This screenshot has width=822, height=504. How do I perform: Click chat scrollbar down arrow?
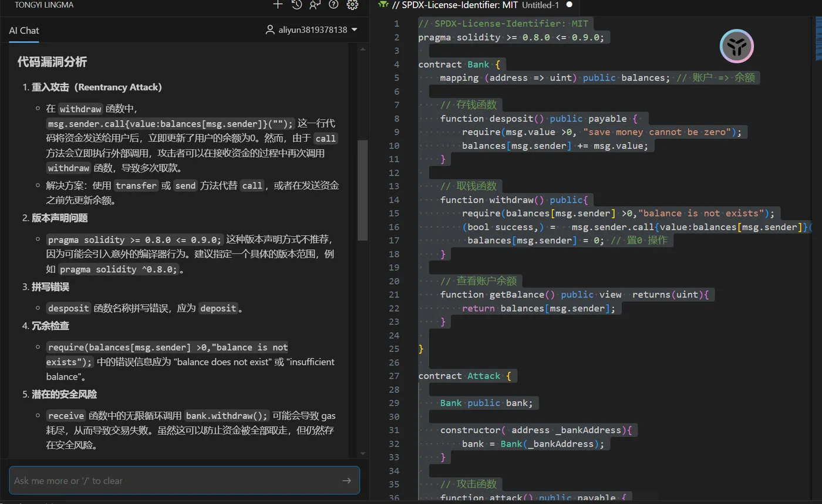coord(362,454)
